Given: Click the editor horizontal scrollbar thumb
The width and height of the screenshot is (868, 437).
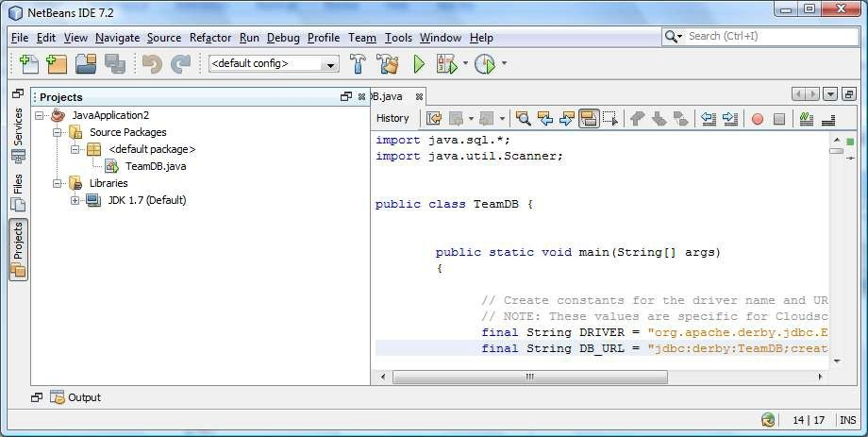Looking at the screenshot, I should 528,377.
